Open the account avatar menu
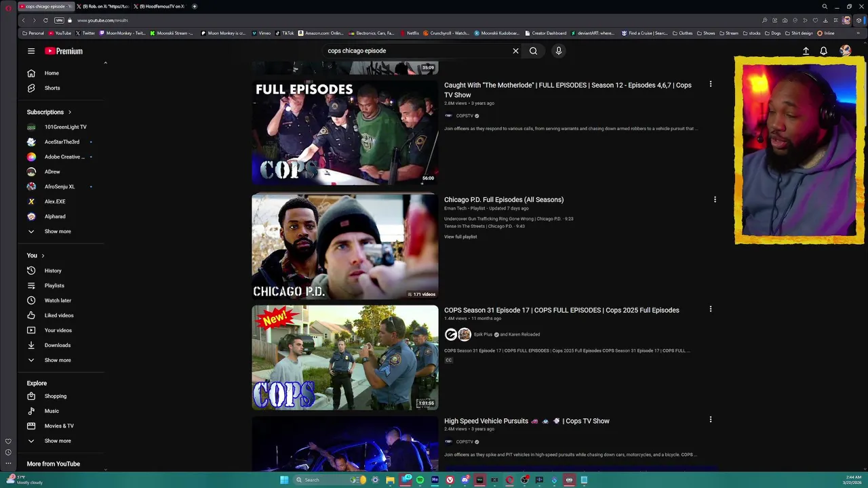This screenshot has height=488, width=868. pos(845,51)
